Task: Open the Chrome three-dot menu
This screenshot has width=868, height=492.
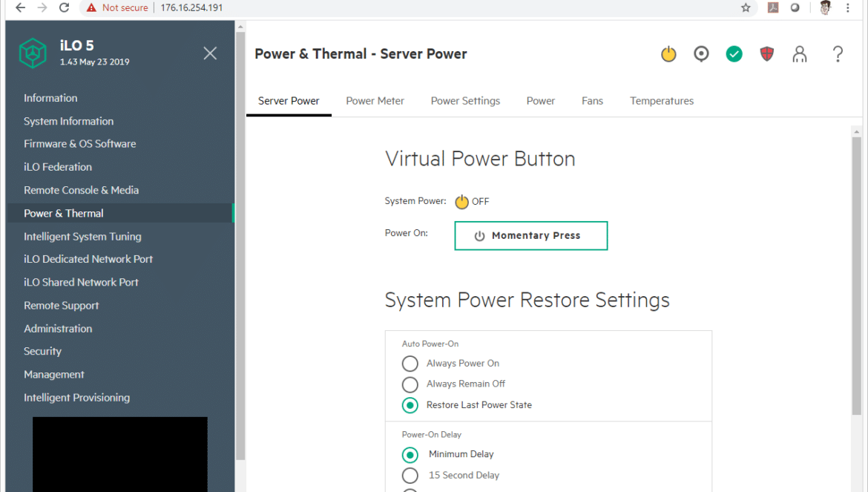Action: (x=847, y=7)
